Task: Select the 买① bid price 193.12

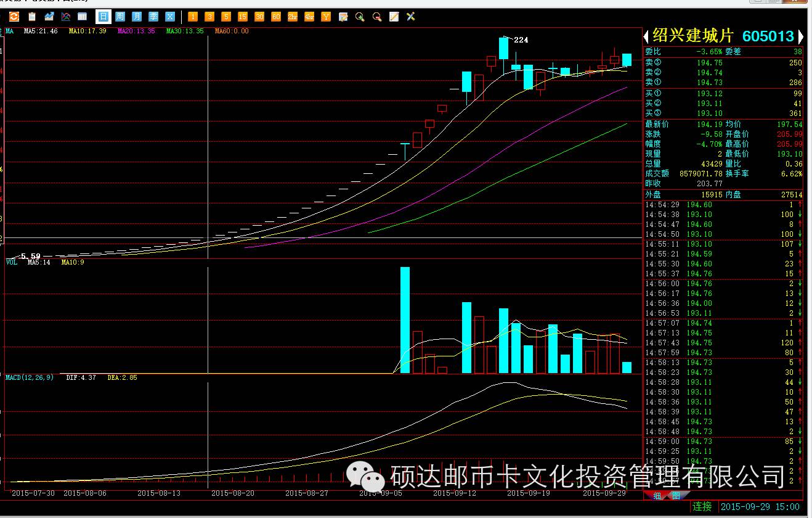Action: pyautogui.click(x=710, y=93)
